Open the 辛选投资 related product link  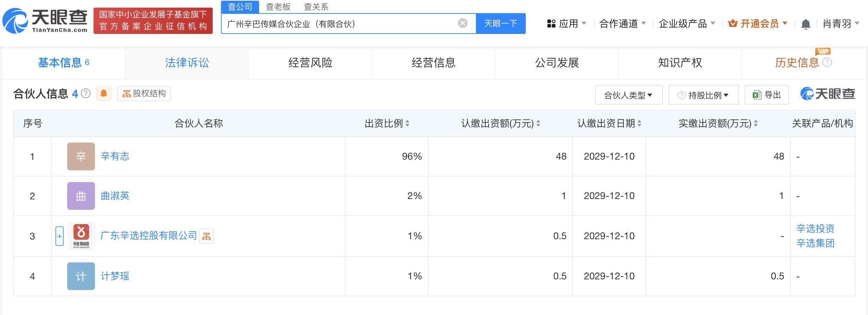tap(815, 228)
